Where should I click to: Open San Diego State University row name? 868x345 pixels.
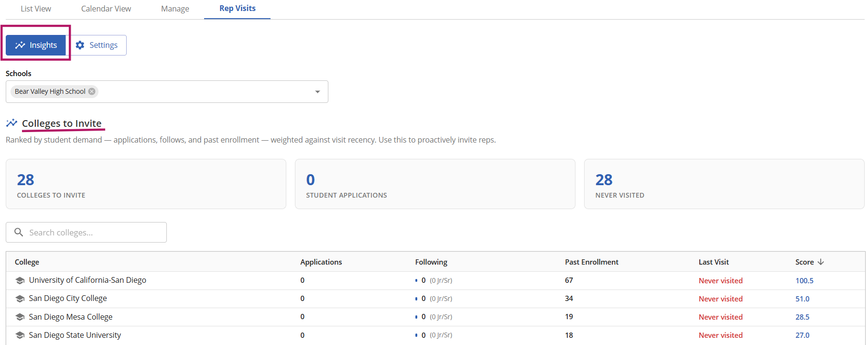click(75, 335)
